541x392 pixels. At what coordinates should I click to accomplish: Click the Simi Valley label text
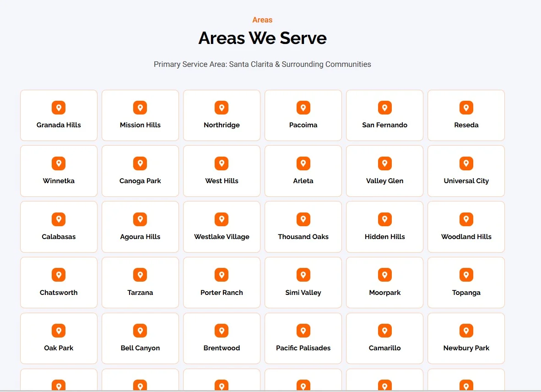point(303,293)
